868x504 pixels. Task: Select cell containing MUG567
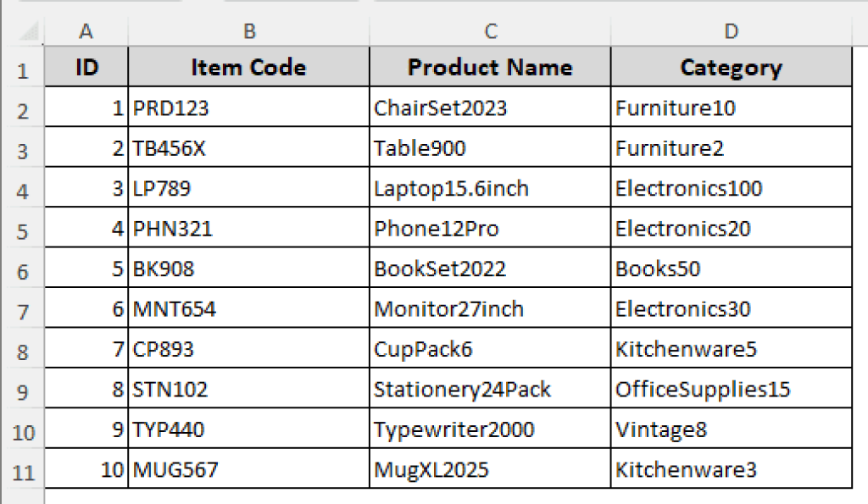click(248, 469)
